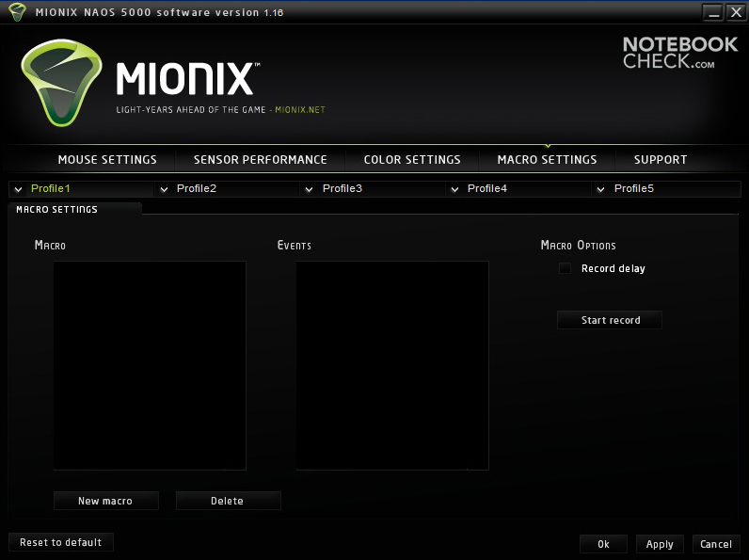This screenshot has height=560, width=749.
Task: Open the Sensor Performance tab
Action: click(x=261, y=160)
